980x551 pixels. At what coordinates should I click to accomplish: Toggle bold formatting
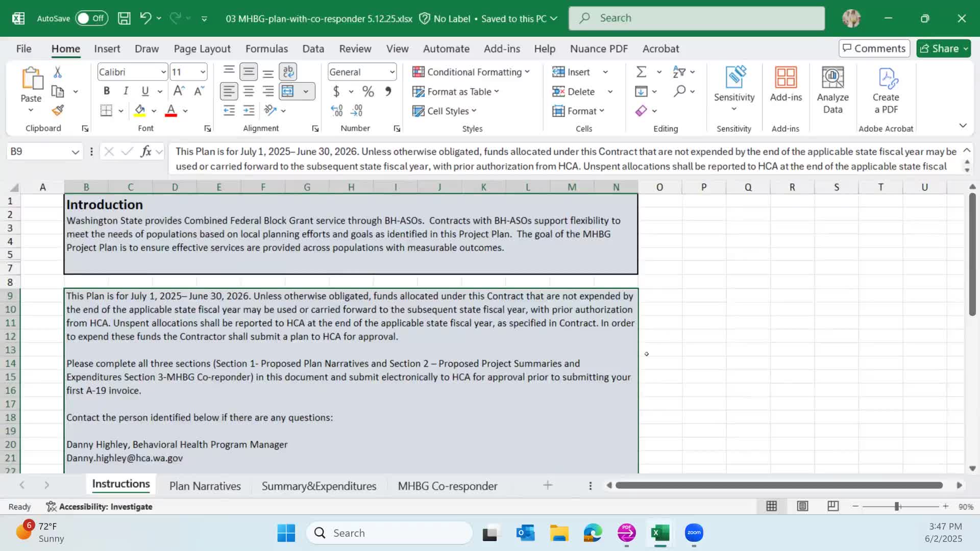(x=107, y=91)
